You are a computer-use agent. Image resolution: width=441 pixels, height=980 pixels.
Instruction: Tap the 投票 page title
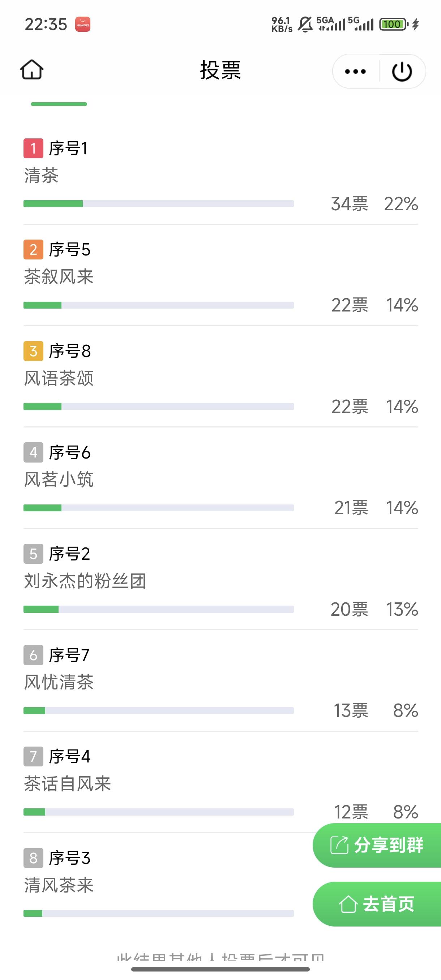point(220,70)
